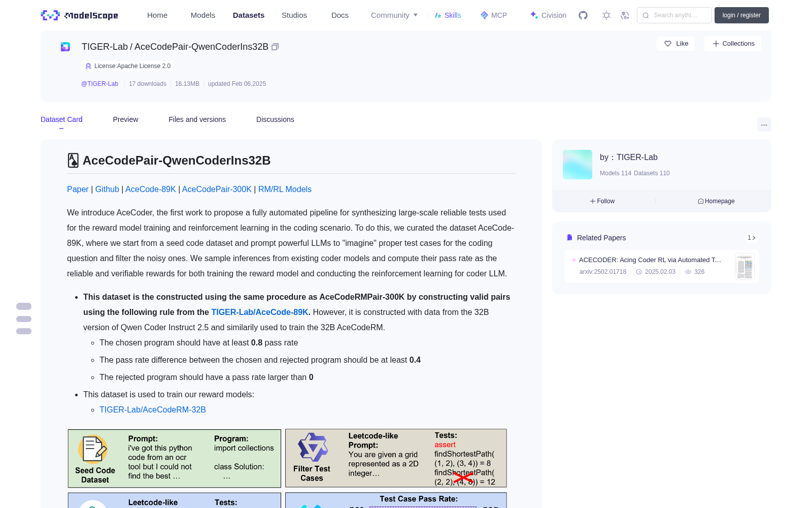This screenshot has width=812, height=508.
Task: Expand the Related Papers count chevron
Action: [x=752, y=238]
